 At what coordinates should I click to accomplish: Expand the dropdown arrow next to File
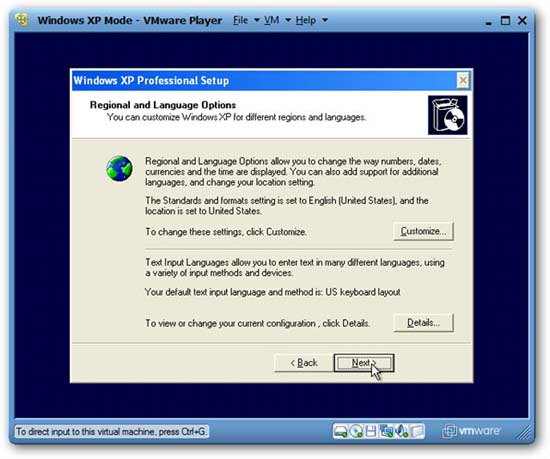[257, 20]
